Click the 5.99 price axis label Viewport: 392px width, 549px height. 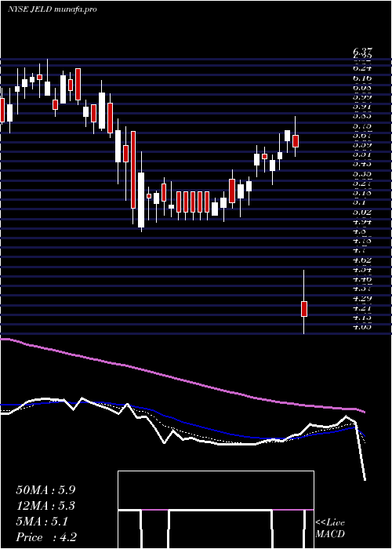(362, 97)
